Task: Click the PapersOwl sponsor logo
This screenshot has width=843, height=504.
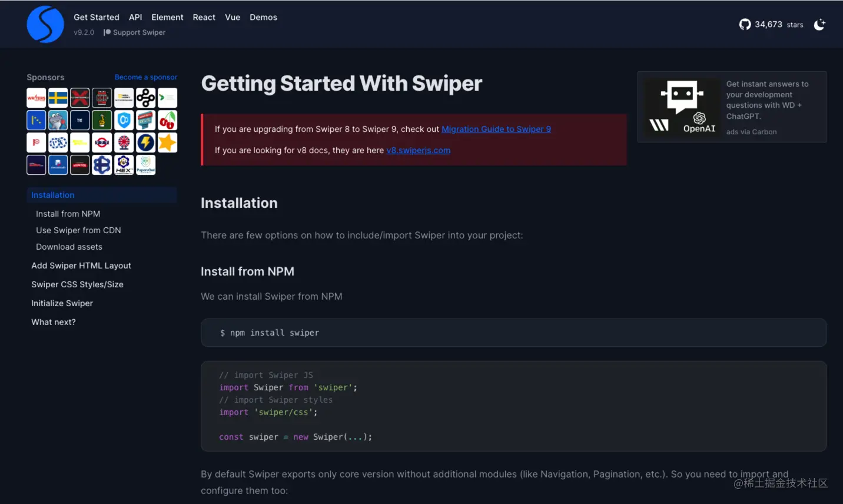Action: click(x=145, y=165)
